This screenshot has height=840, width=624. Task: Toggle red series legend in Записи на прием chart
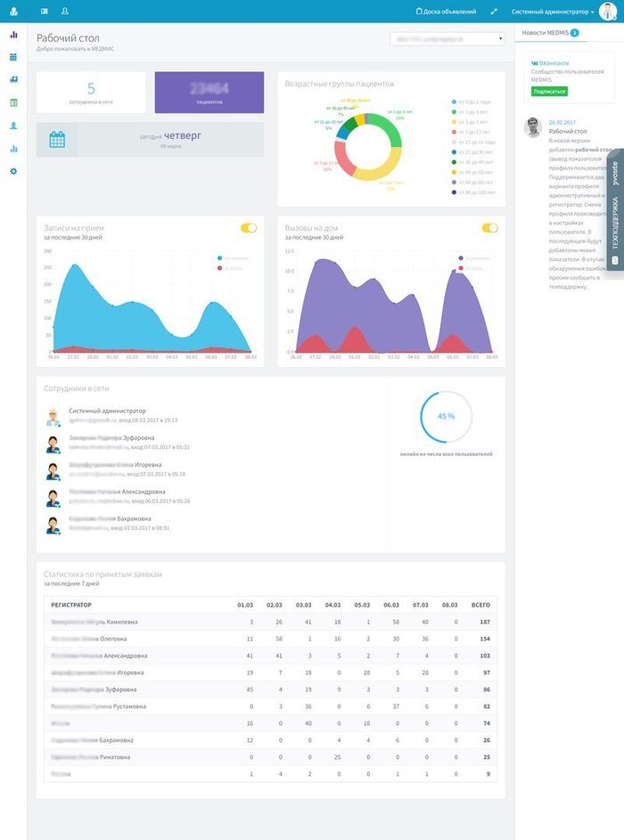[229, 268]
